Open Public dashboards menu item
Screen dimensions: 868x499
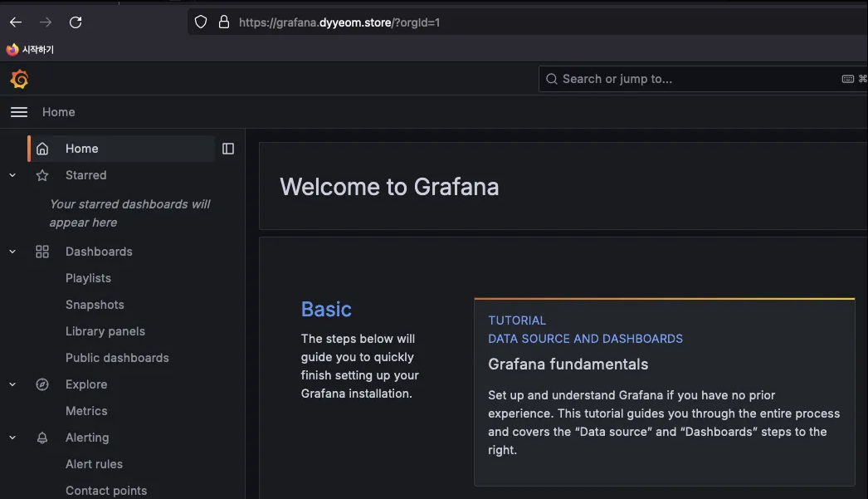tap(117, 358)
